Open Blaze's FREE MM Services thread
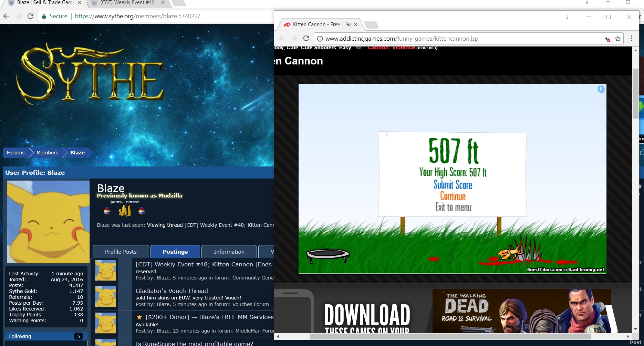Image resolution: width=644 pixels, height=346 pixels. (x=209, y=317)
